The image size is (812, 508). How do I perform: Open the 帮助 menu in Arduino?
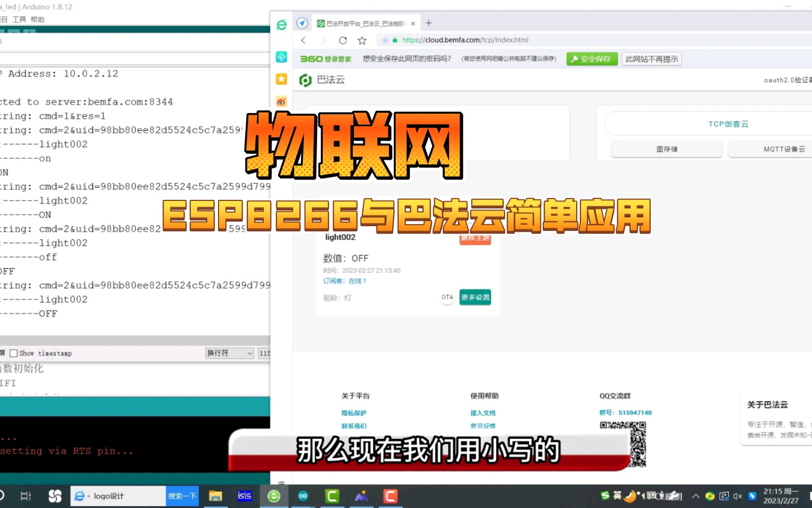pyautogui.click(x=38, y=19)
